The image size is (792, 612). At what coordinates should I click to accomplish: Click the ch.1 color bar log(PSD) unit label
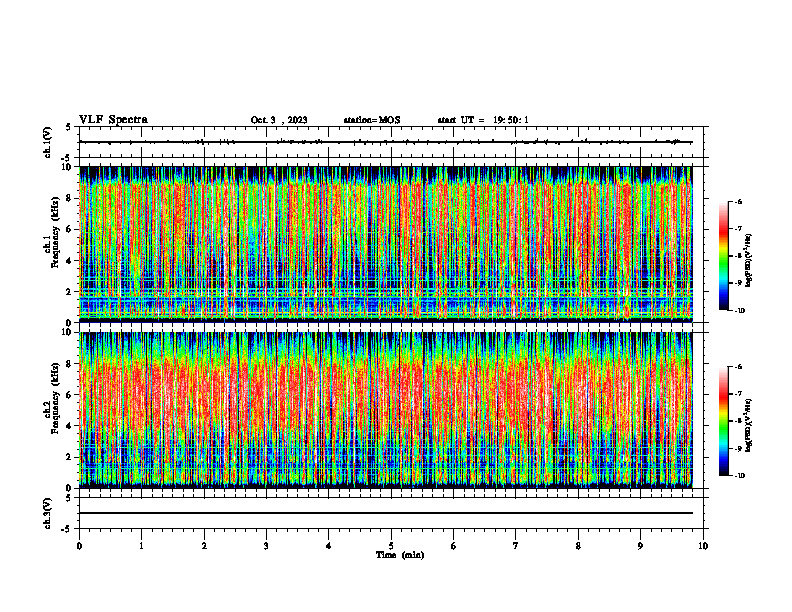pos(749,261)
